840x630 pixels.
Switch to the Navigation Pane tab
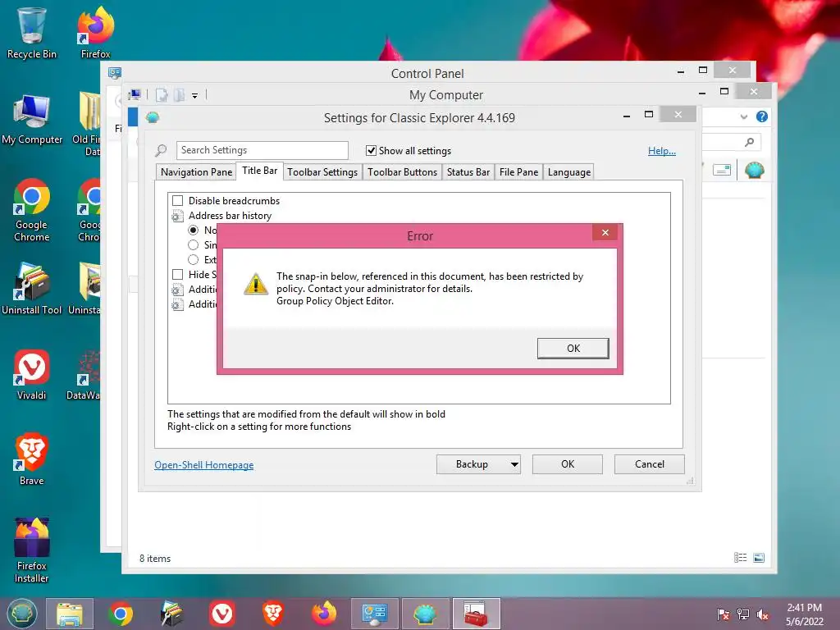(196, 172)
